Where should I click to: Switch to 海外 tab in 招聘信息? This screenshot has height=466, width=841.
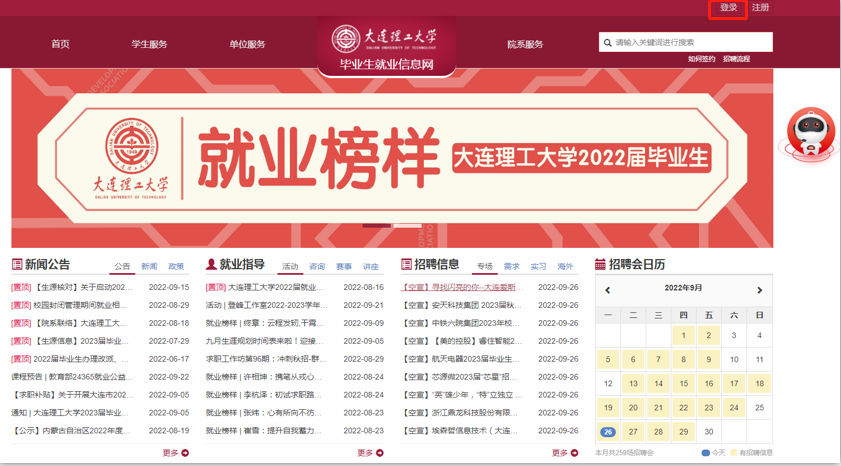click(565, 266)
